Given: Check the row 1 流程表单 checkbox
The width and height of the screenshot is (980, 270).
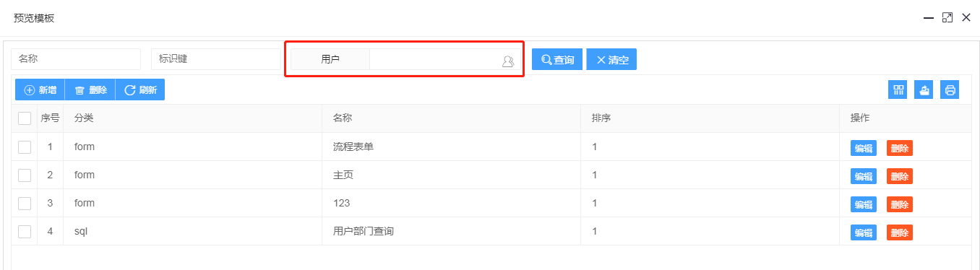Looking at the screenshot, I should point(25,147).
